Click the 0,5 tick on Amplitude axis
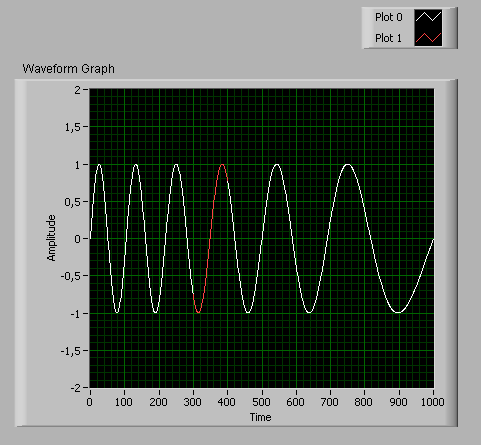Image resolution: width=481 pixels, height=445 pixels. (x=73, y=202)
